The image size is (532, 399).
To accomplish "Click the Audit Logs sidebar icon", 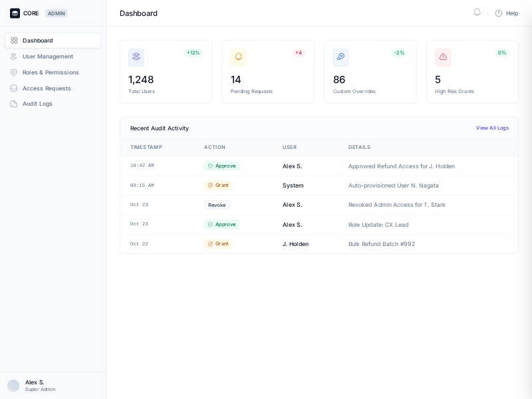I will point(15,104).
